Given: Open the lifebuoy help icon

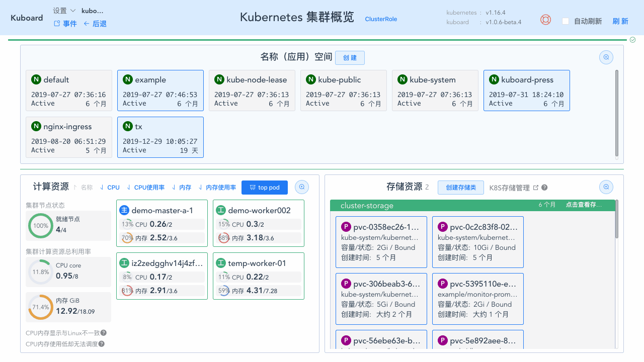Looking at the screenshot, I should [x=545, y=20].
